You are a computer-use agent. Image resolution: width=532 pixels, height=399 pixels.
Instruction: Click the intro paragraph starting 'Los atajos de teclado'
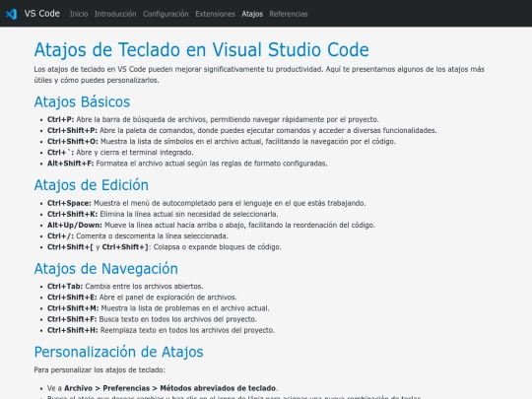point(259,75)
